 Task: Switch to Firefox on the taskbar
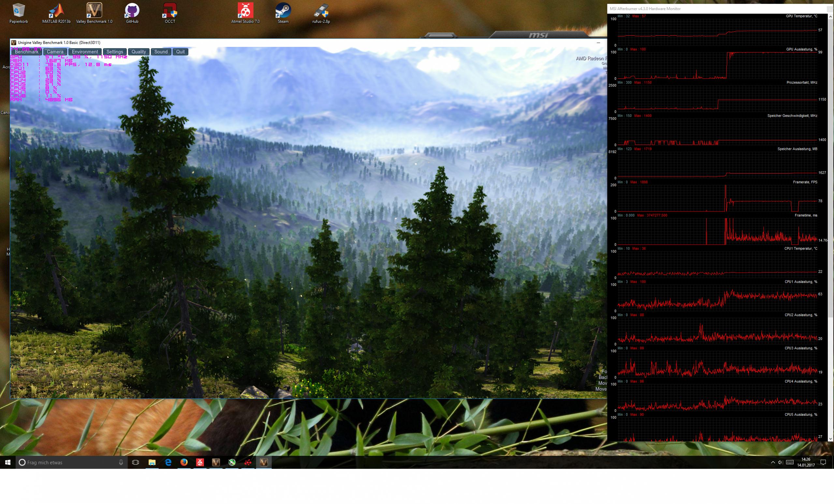coord(184,462)
